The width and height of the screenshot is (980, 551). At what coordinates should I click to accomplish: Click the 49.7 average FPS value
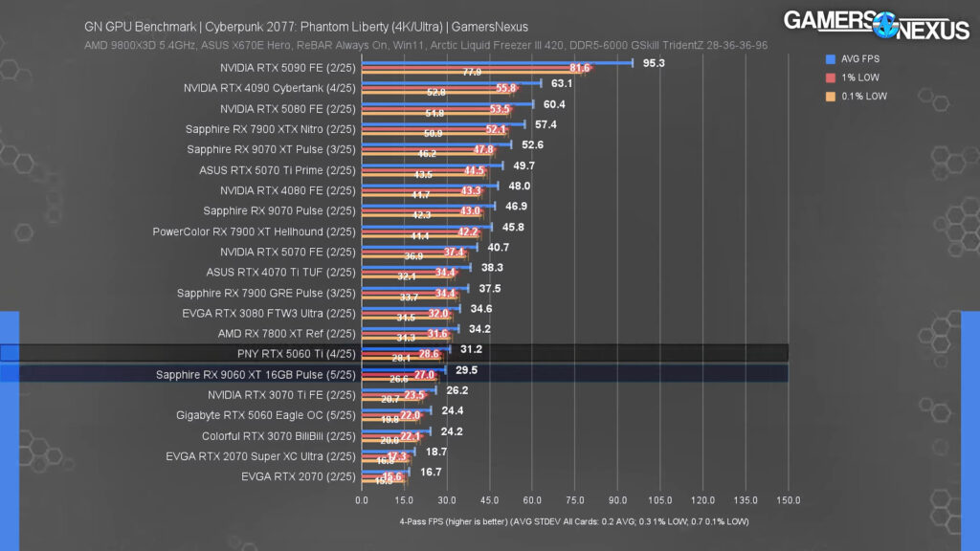tap(523, 165)
